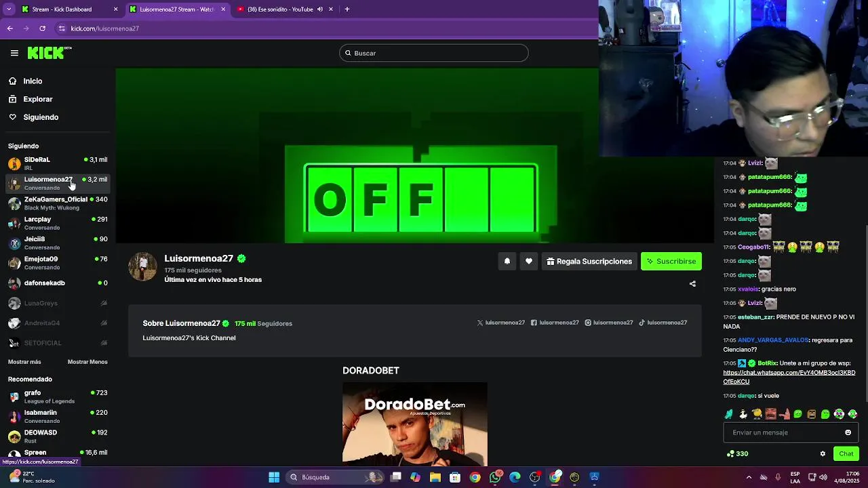
Task: Click the DoradoBet banner image
Action: 415,424
